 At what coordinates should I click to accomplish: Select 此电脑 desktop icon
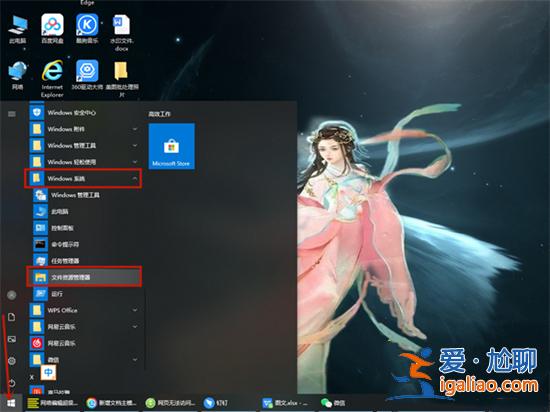coord(18,30)
